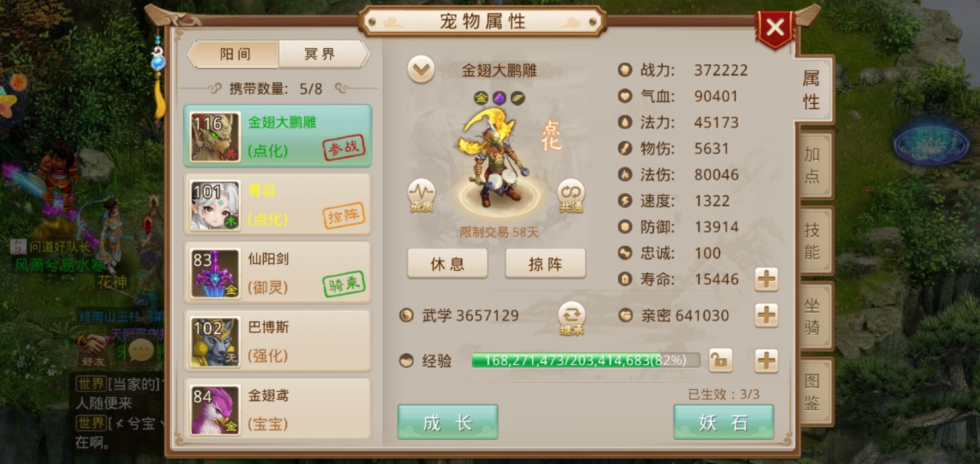Expand the pet name dropdown arrow
980x464 pixels.
pos(421,70)
